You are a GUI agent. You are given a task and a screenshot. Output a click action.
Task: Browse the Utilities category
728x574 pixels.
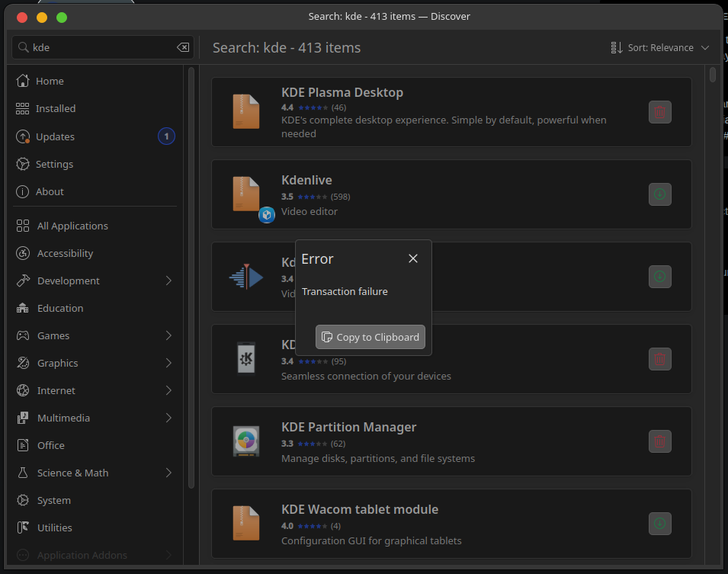[x=95, y=528]
